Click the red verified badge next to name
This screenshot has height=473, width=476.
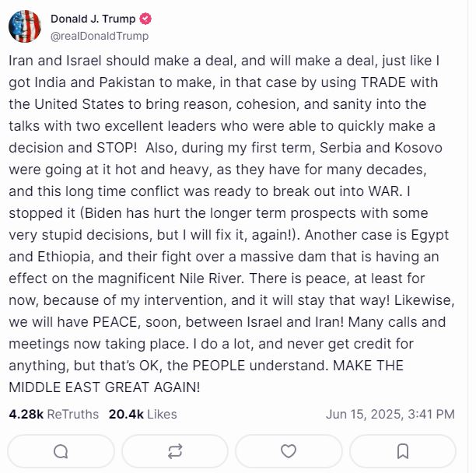pos(145,19)
